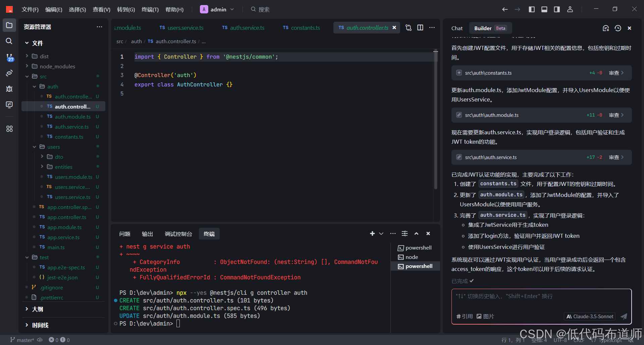Switch to the 问题 problems tab

pos(125,234)
